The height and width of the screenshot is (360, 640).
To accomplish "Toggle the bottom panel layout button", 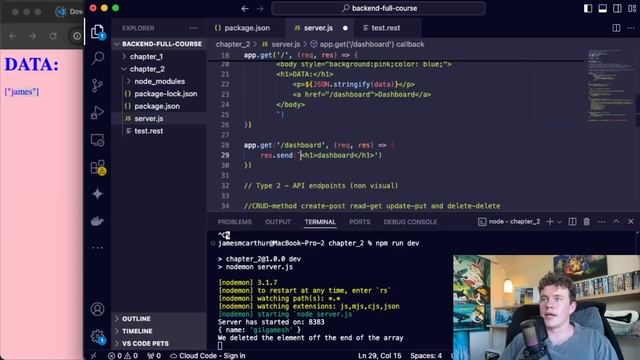I will pyautogui.click(x=602, y=8).
